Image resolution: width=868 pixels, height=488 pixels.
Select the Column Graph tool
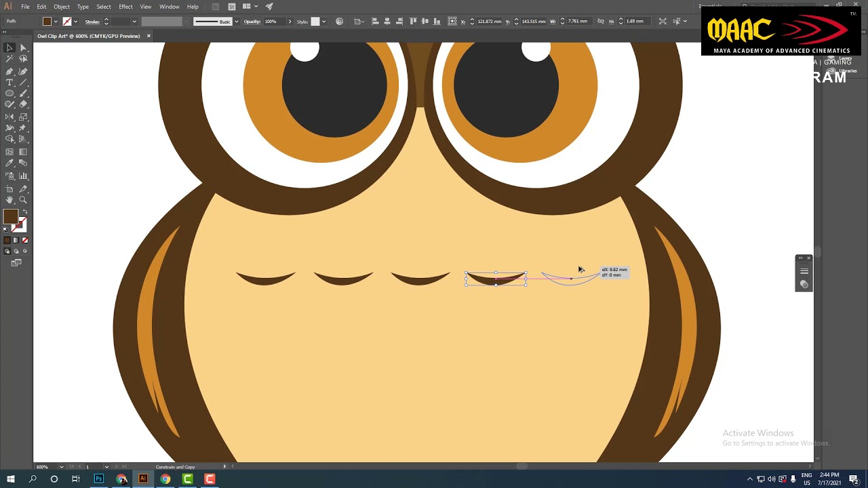coord(23,176)
